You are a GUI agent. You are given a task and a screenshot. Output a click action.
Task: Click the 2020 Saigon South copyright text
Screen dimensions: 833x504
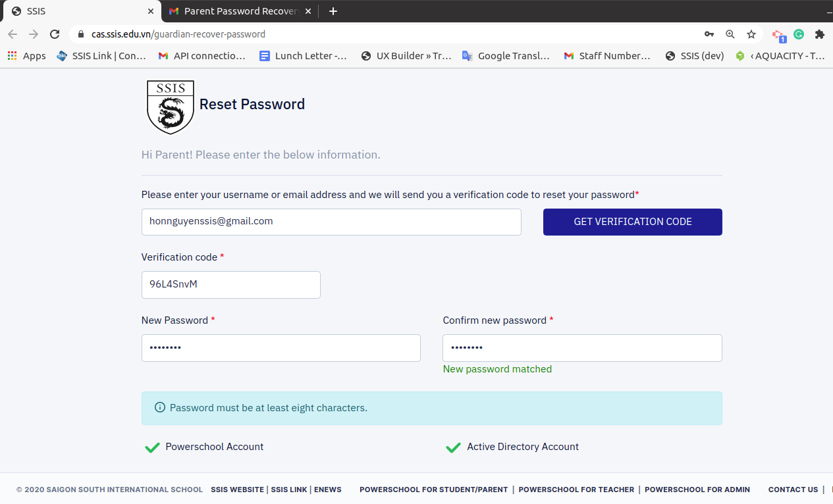pos(109,490)
